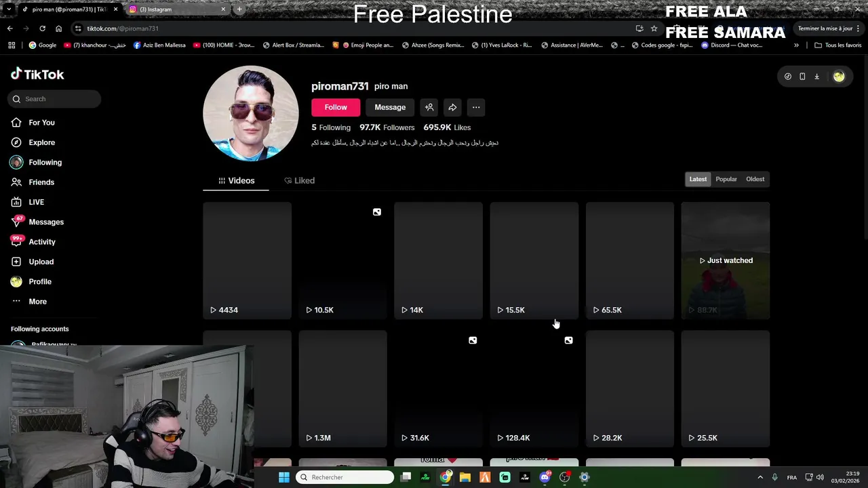868x488 pixels.
Task: Click the add-friend icon beside Message
Action: [429, 107]
